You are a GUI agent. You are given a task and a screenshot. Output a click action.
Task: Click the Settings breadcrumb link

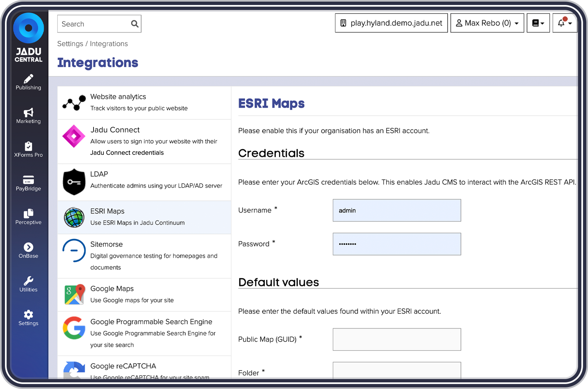click(70, 44)
